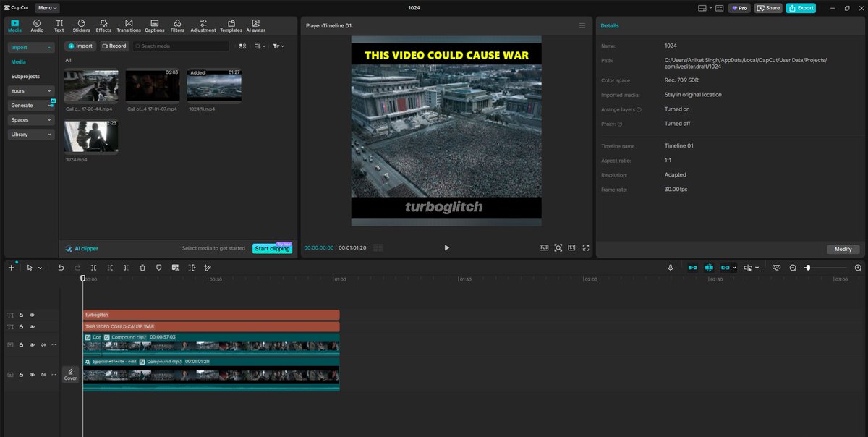Lock THIS VIDEO COULD CAUSE WAR track
Screen dimensions: 868x437
pyautogui.click(x=21, y=326)
